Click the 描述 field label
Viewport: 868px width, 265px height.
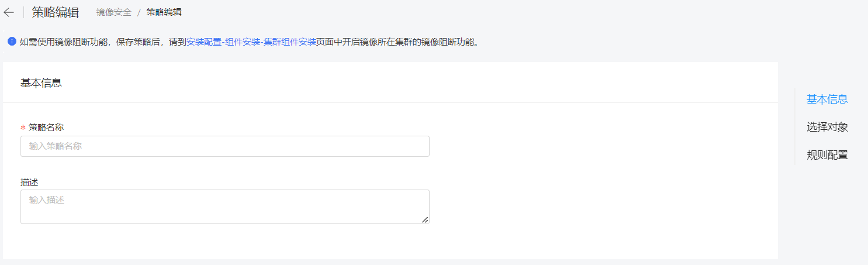[x=29, y=183]
